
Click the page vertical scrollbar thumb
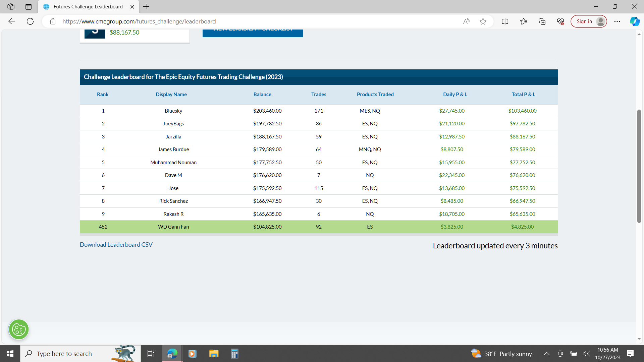point(639,166)
